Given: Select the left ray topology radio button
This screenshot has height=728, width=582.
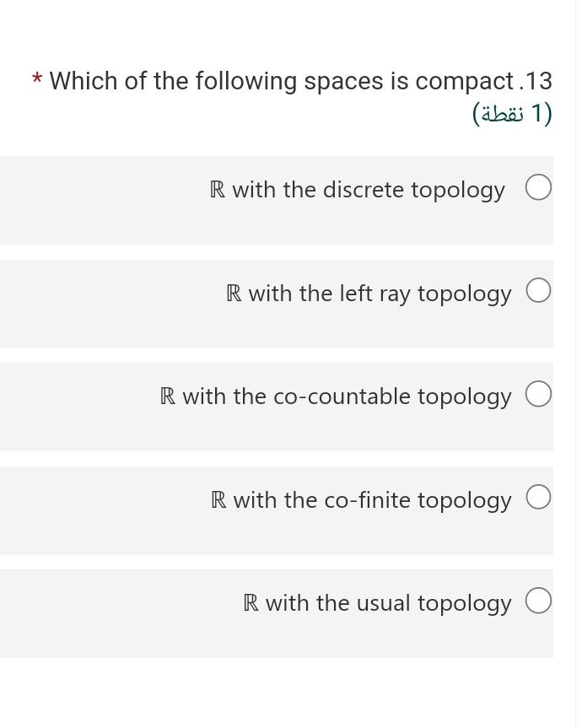Looking at the screenshot, I should [x=538, y=291].
